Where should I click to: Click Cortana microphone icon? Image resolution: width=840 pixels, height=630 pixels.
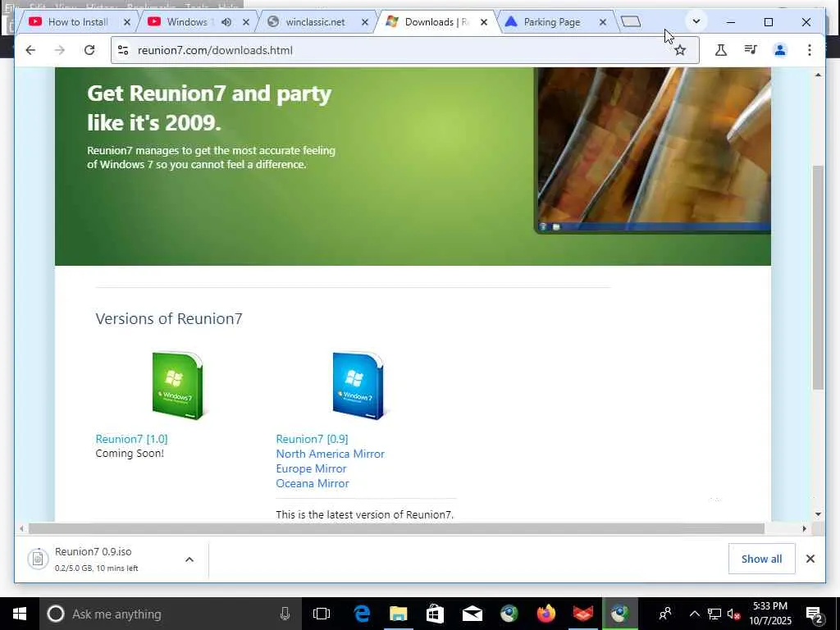tap(285, 614)
